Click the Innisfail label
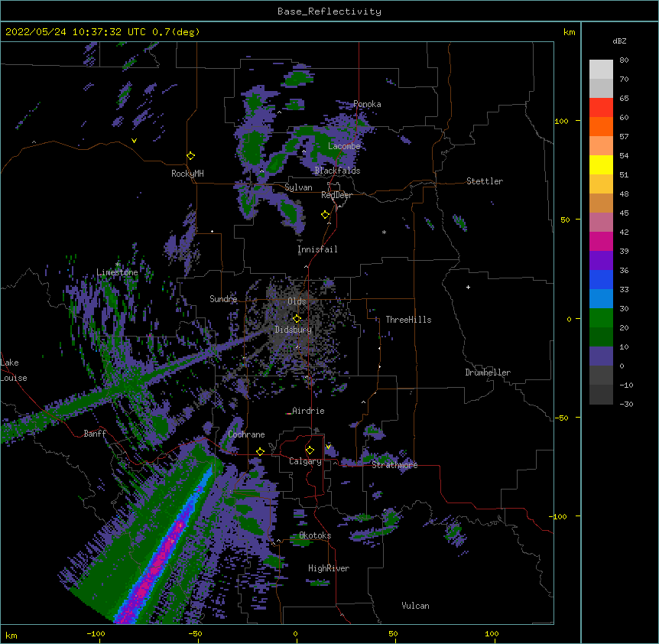Viewport: 659px width, 644px height. coord(317,249)
